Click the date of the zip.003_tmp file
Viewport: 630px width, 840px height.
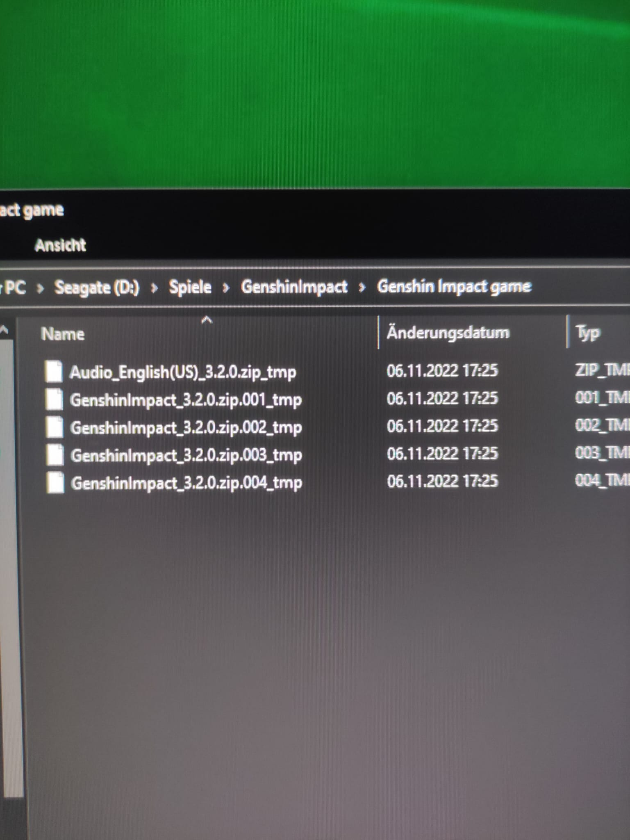[x=443, y=454]
